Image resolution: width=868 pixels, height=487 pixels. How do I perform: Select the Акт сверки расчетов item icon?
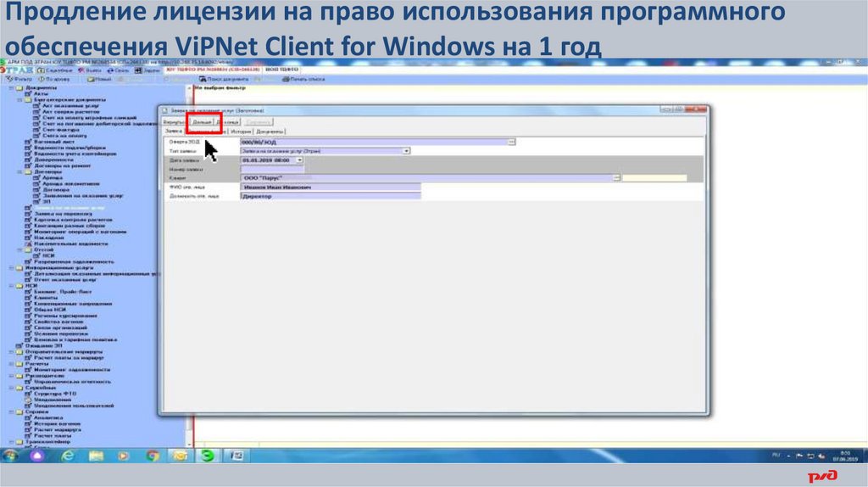point(36,112)
